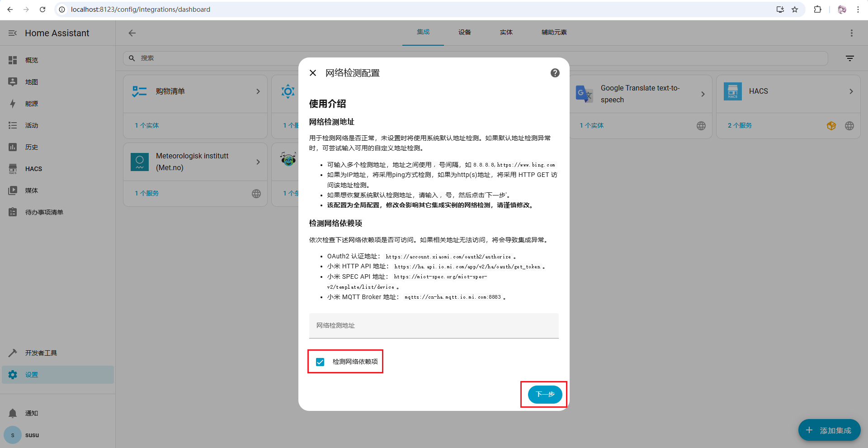868x448 pixels.
Task: Click the 下一步 button
Action: click(x=545, y=395)
